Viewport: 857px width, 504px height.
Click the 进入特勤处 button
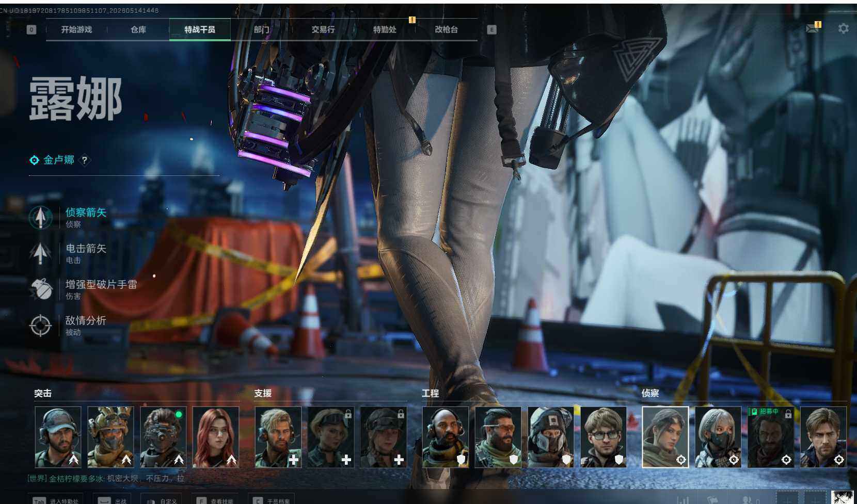pos(56,500)
